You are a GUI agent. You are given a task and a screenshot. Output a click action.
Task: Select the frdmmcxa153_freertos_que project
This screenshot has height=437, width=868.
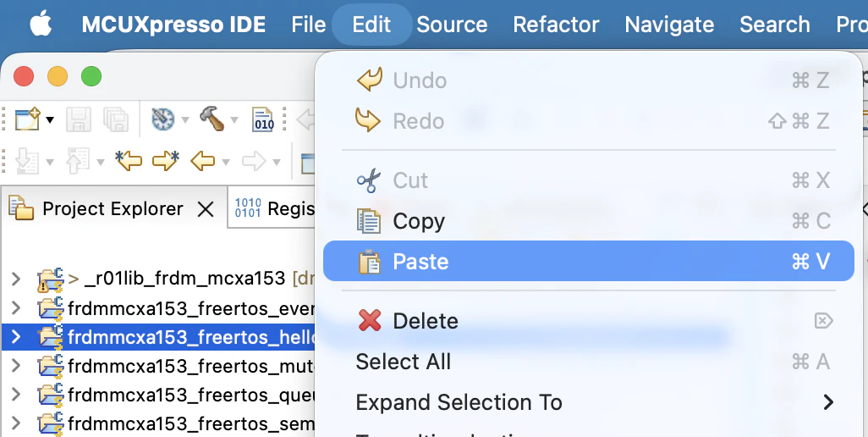point(191,395)
